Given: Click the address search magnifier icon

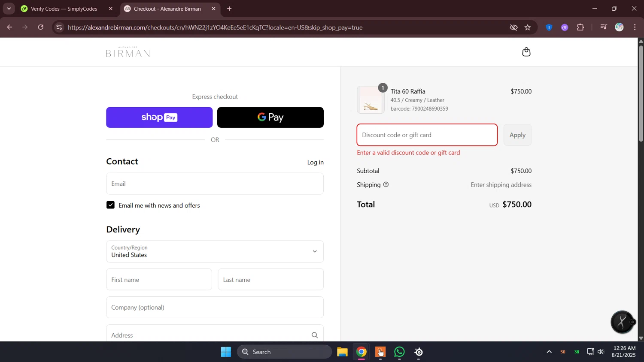Looking at the screenshot, I should (x=315, y=335).
